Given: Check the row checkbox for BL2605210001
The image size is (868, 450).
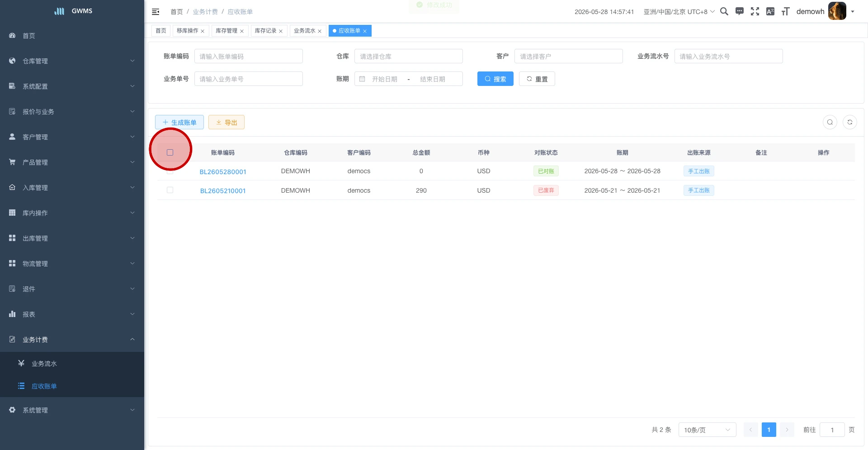Looking at the screenshot, I should [x=170, y=190].
